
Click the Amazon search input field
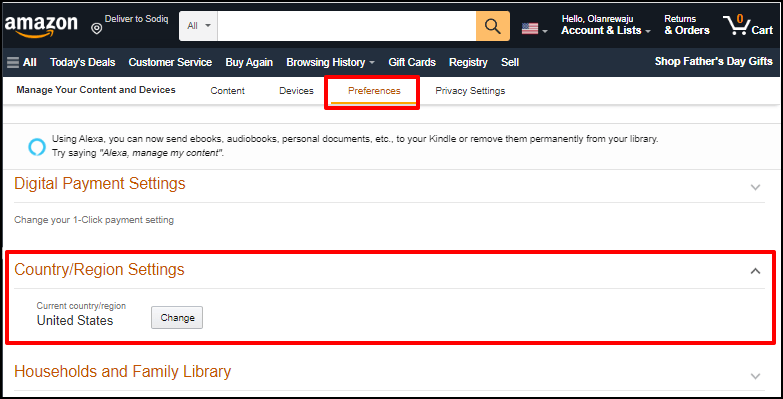347,26
